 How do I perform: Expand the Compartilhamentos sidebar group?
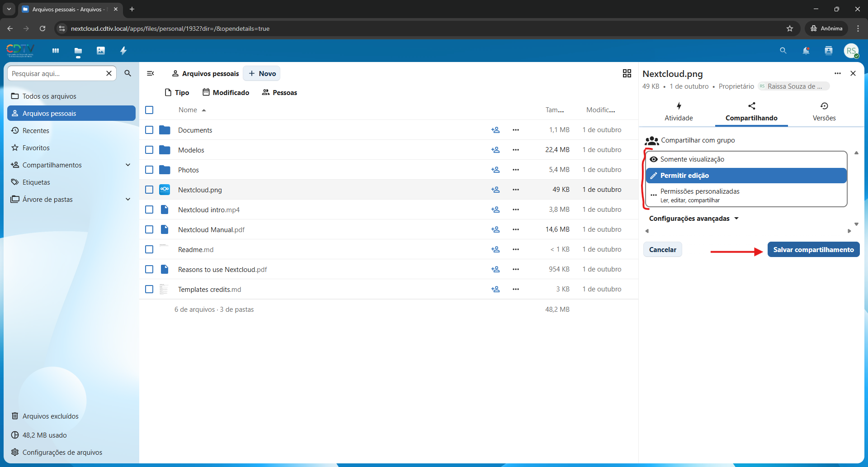[128, 165]
